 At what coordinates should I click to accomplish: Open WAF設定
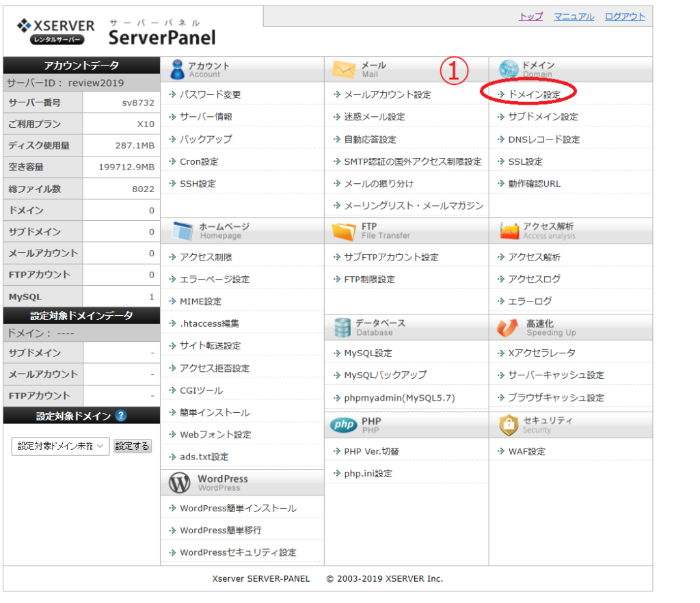tap(527, 452)
